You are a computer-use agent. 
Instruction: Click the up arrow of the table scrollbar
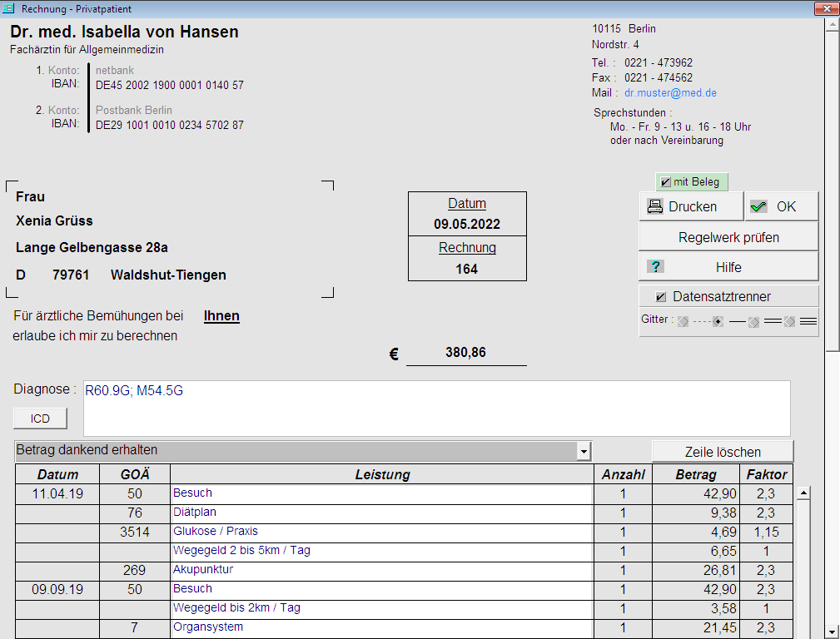[x=803, y=493]
